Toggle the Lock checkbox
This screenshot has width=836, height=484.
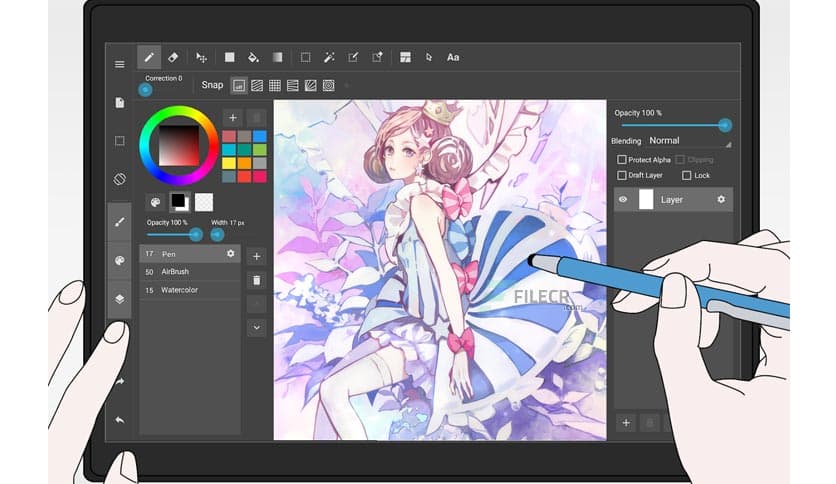tap(687, 175)
